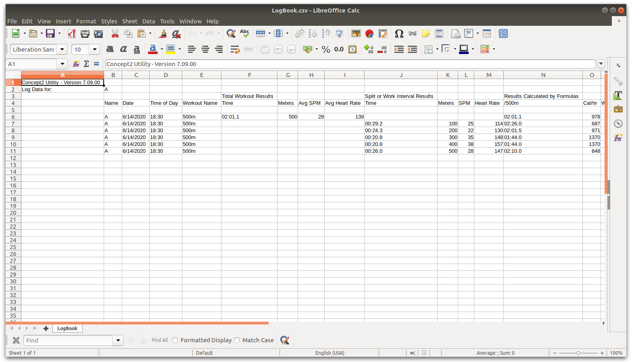The width and height of the screenshot is (632, 364).
Task: Select the LogBook sheet tab
Action: click(67, 328)
